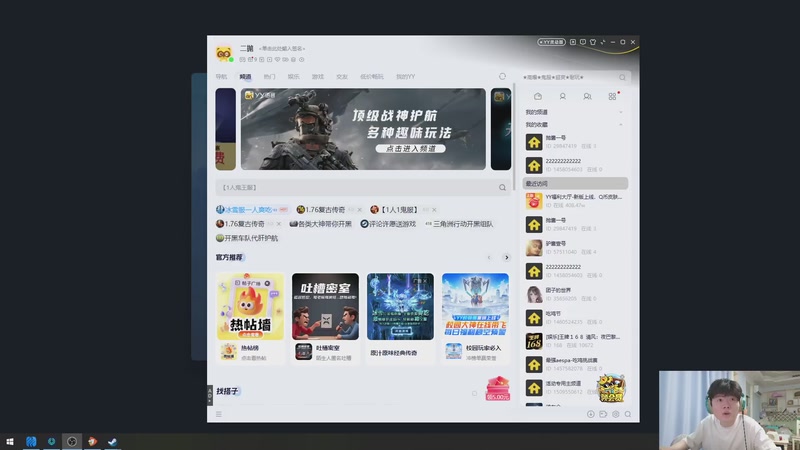Open the friends list person icon
Viewport: 800px width, 450px height.
pos(562,96)
